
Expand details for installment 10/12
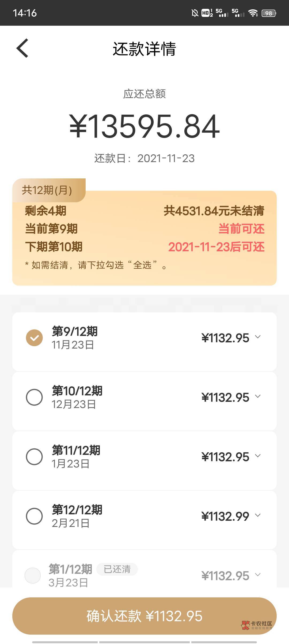[x=258, y=396]
